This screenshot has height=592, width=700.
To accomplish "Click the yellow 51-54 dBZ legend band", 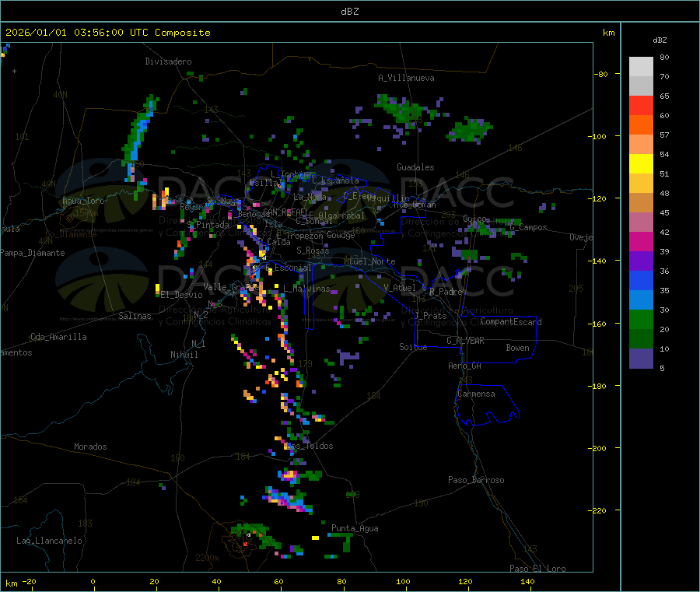I will (641, 164).
